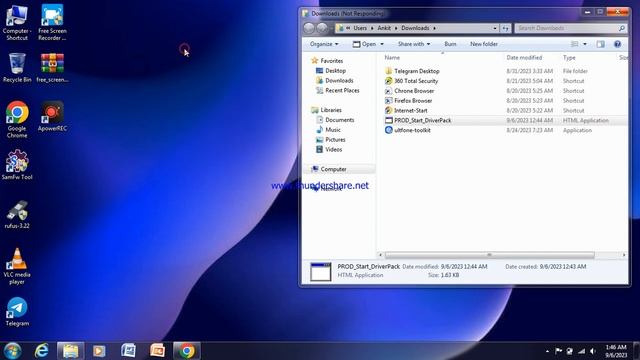Click Ankit in the address breadcrumb
Viewport: 640px width, 360px height.
(384, 28)
